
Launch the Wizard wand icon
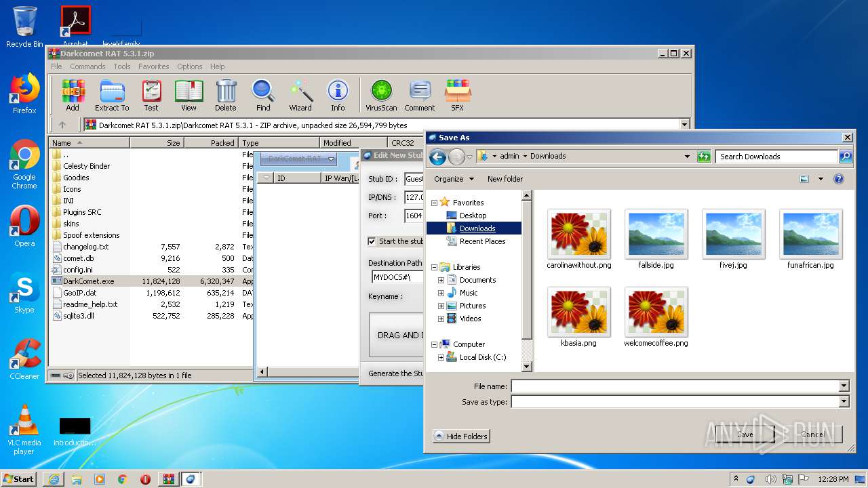pyautogui.click(x=300, y=96)
